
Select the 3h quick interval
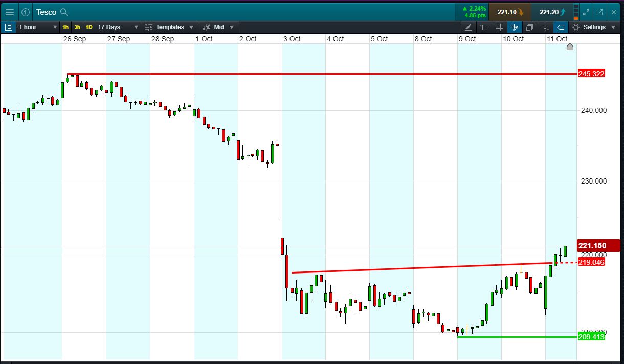point(77,27)
